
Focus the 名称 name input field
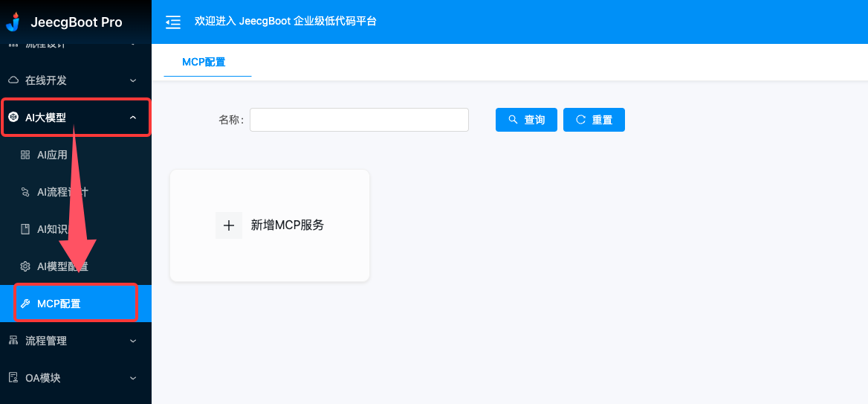point(359,120)
